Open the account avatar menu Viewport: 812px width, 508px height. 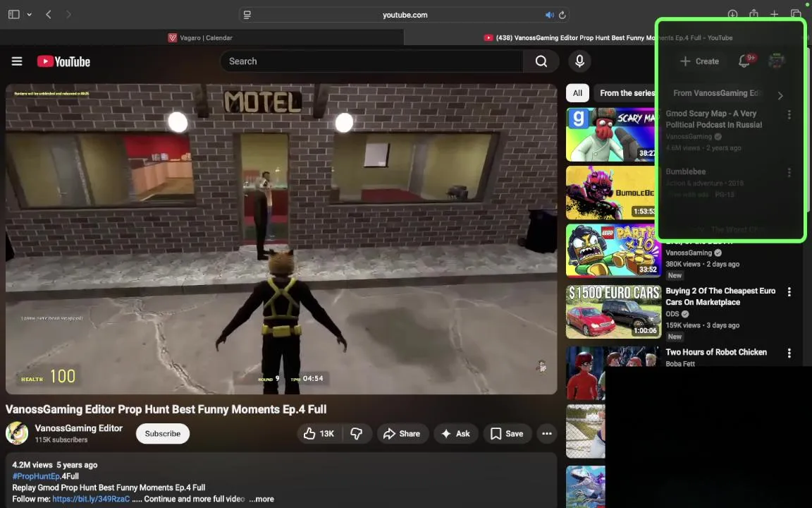click(x=776, y=61)
